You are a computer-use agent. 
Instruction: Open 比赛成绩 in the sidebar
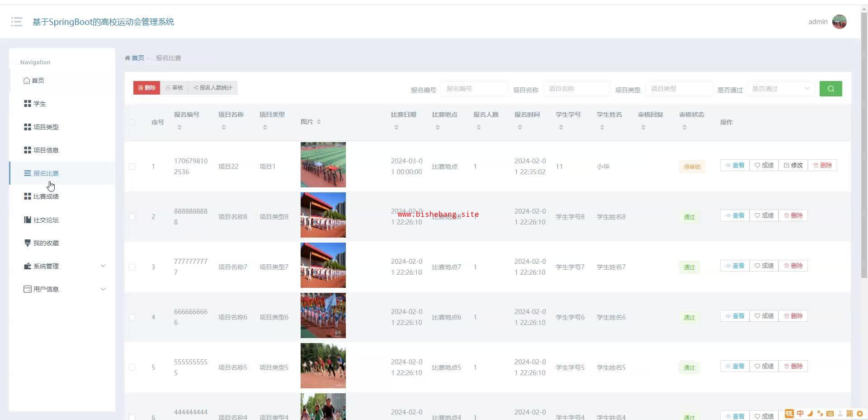(62, 196)
